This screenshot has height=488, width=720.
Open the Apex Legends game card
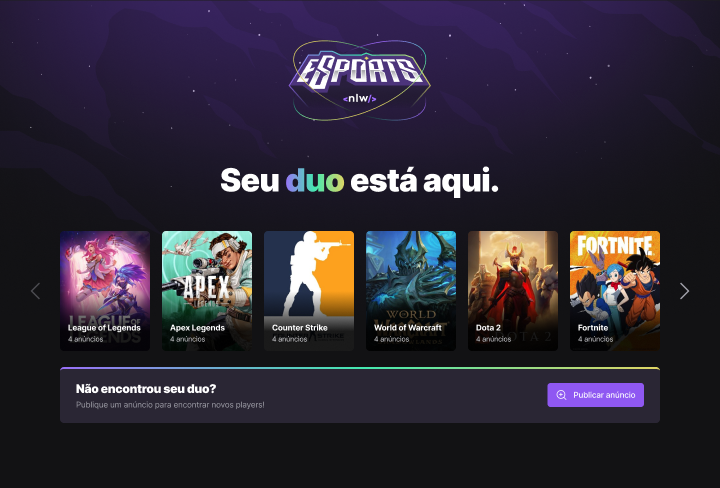tap(207, 291)
